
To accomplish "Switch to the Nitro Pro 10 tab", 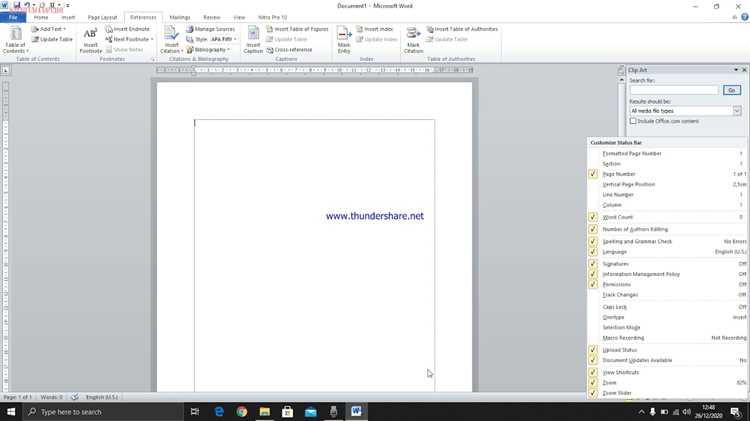I will coord(272,17).
